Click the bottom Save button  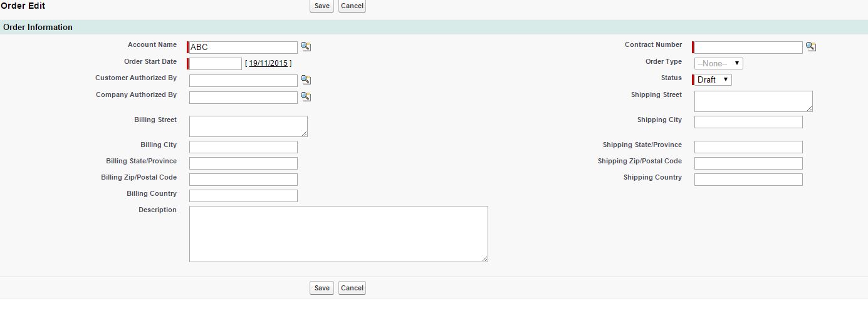click(x=322, y=288)
